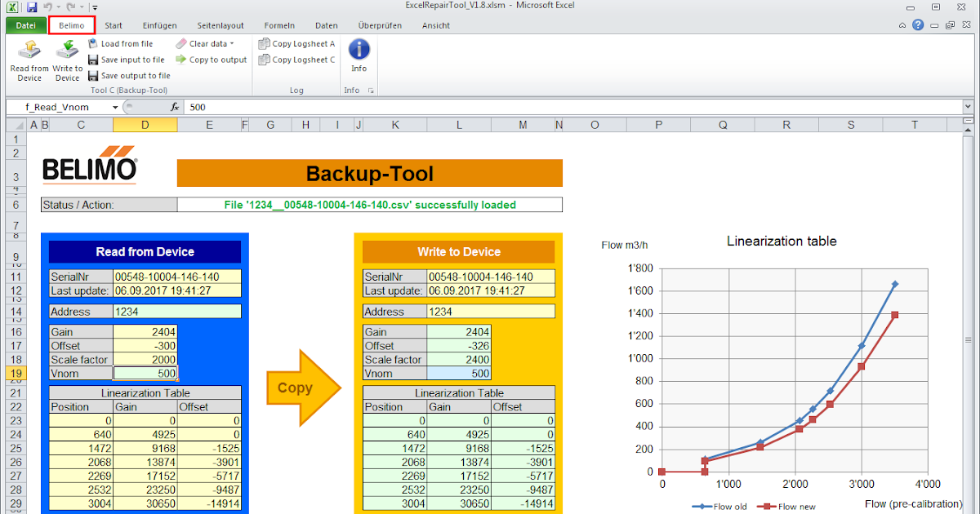Select the Gain cell 30650 under Write to Device
Image resolution: width=980 pixels, height=514 pixels.
pyautogui.click(x=459, y=504)
